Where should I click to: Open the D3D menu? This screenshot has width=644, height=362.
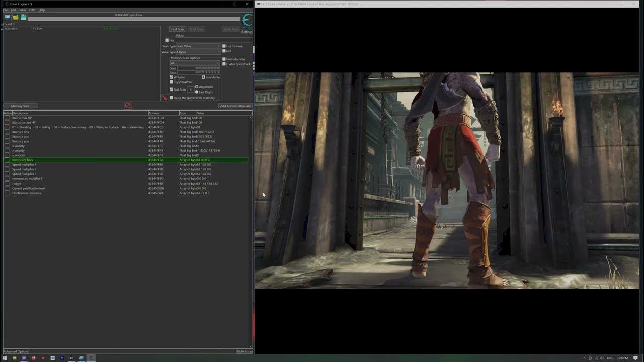point(32,10)
